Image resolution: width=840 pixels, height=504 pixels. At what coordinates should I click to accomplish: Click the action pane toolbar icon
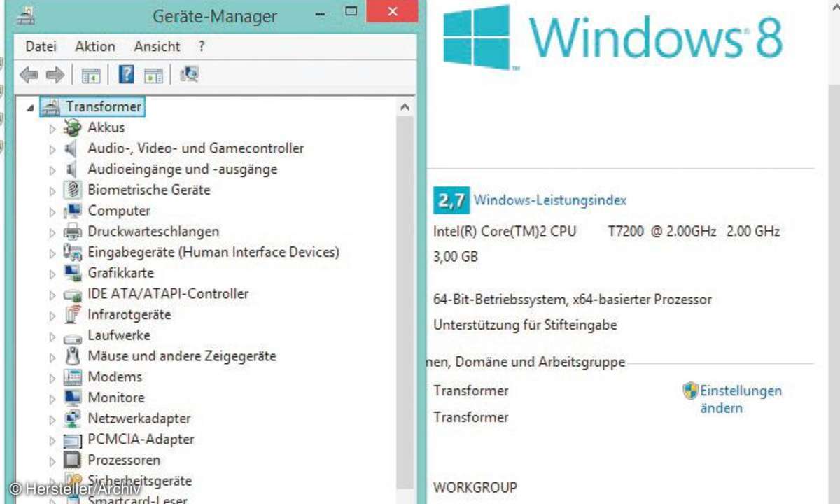[x=153, y=75]
